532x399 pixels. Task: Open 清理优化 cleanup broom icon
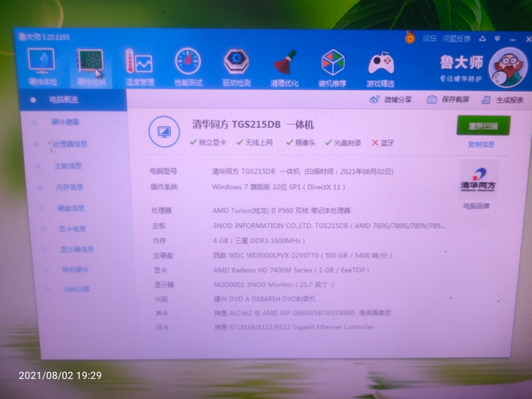coord(284,67)
